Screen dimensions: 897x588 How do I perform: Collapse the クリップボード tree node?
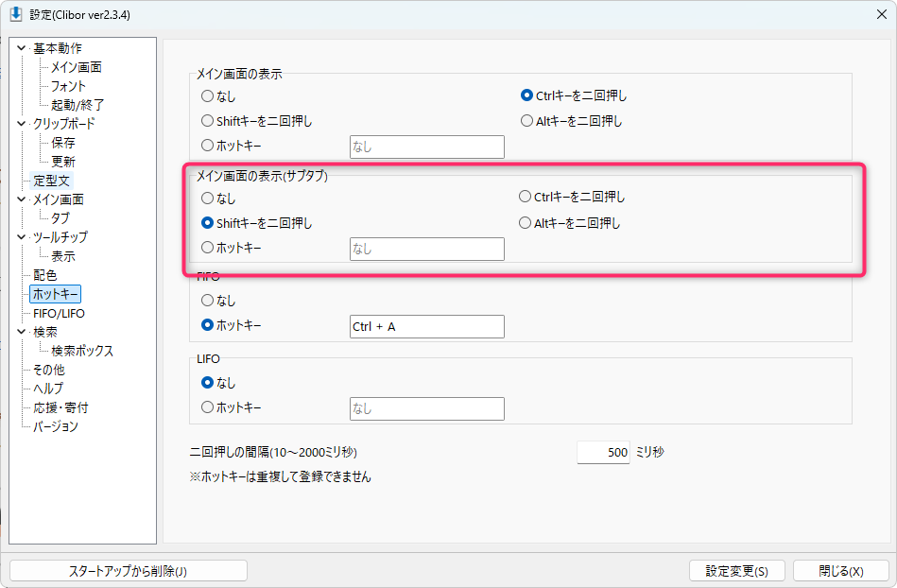click(22, 124)
